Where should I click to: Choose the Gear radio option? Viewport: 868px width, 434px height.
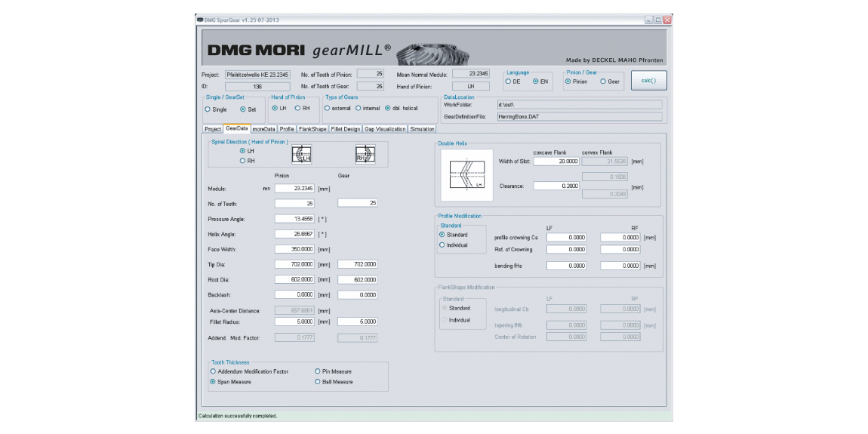click(x=603, y=82)
